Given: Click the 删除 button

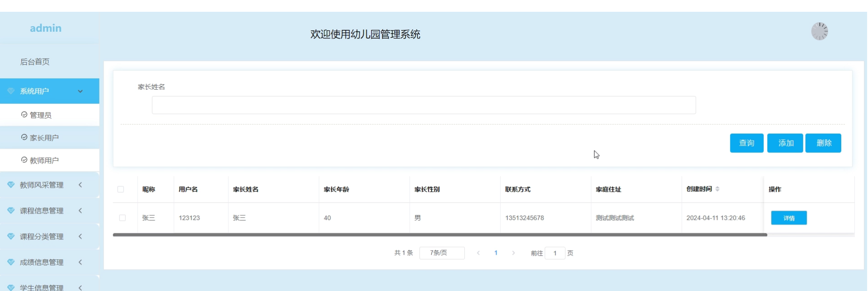Looking at the screenshot, I should click(x=824, y=143).
